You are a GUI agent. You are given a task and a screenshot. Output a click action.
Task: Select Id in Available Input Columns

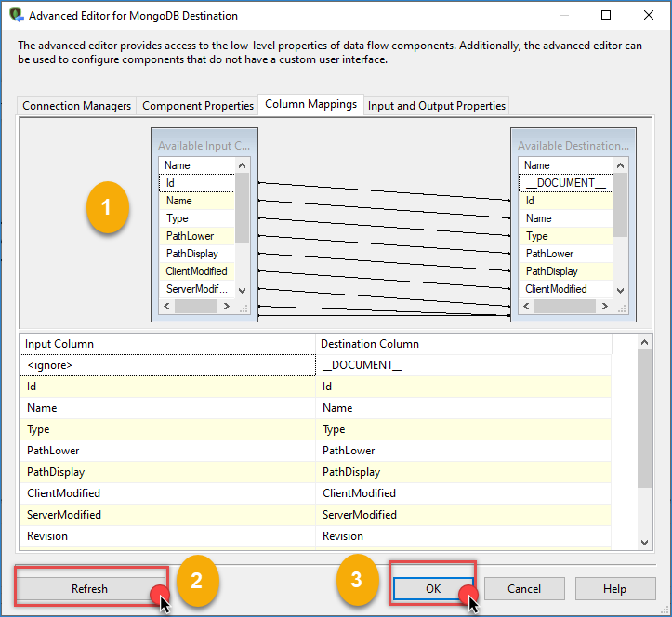197,183
